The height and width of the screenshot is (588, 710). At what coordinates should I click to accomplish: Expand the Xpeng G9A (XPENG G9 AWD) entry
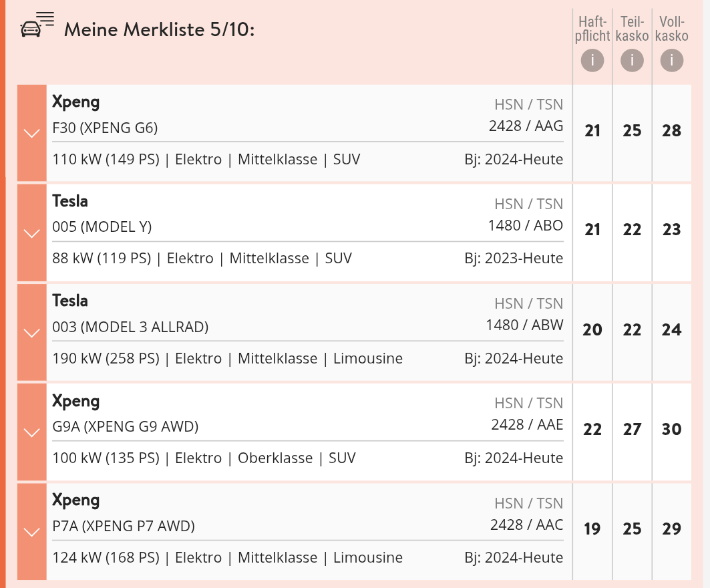point(31,432)
